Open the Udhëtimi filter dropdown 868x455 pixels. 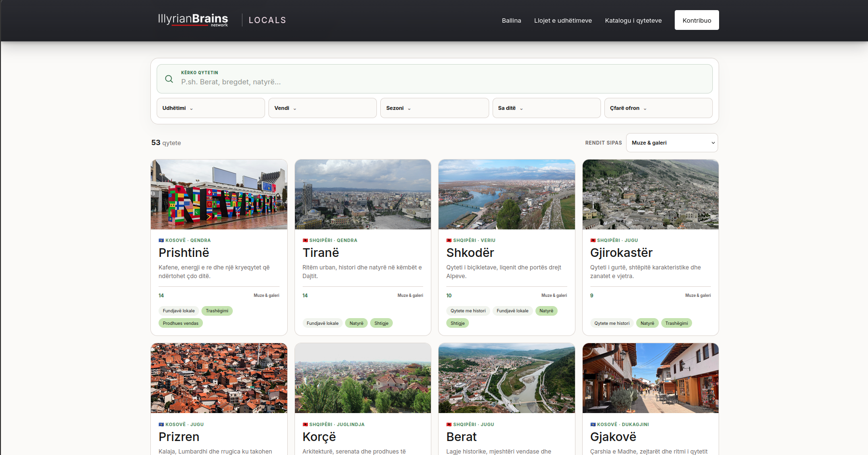click(211, 108)
